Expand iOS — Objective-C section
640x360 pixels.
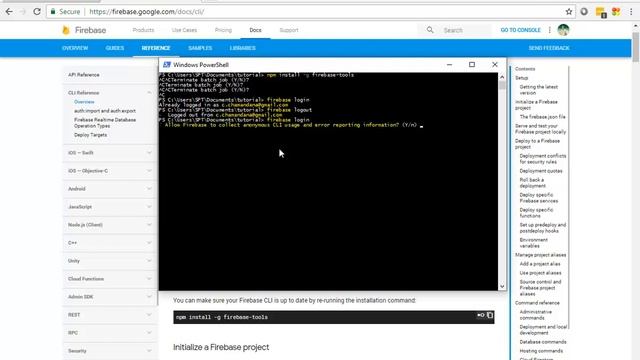click(x=109, y=171)
